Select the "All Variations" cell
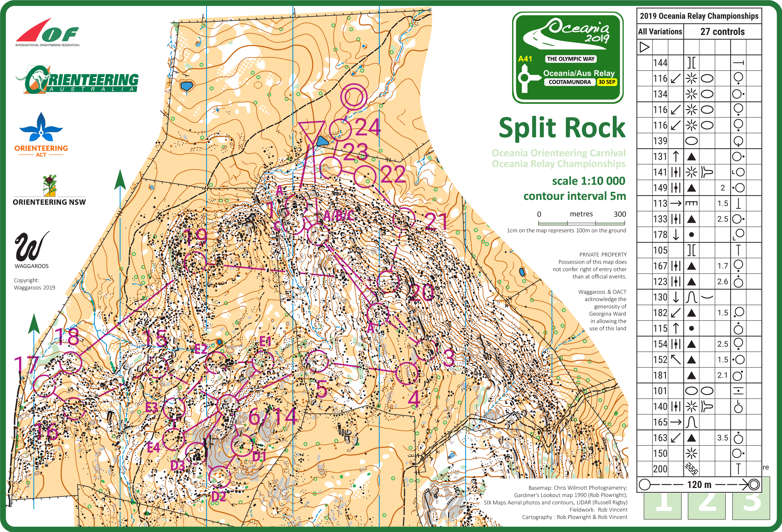 [660, 32]
